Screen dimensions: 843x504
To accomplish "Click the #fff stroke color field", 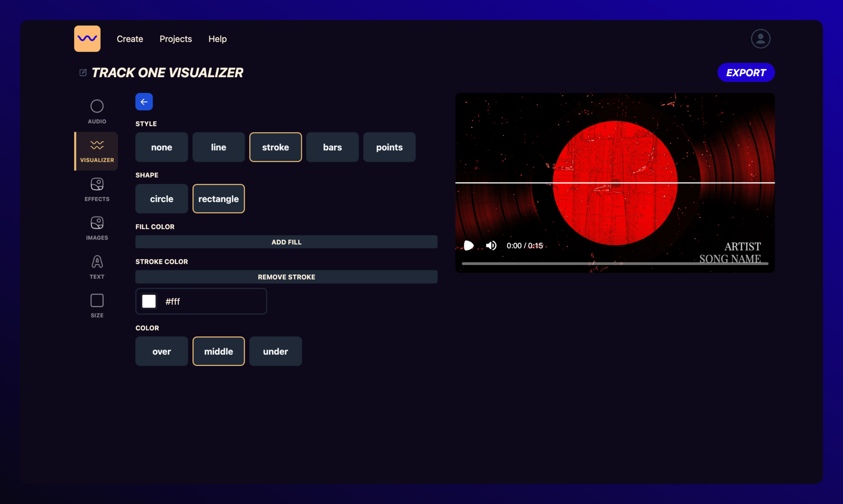I will click(201, 302).
